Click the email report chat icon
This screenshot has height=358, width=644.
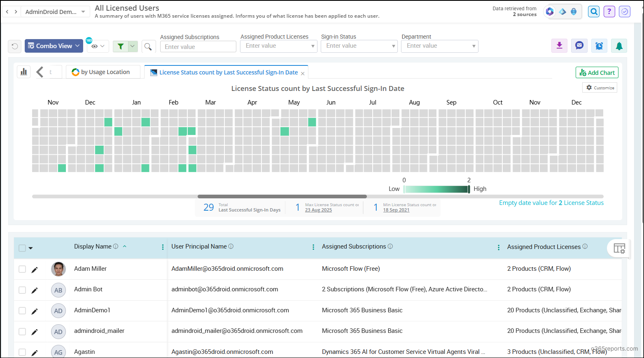579,46
